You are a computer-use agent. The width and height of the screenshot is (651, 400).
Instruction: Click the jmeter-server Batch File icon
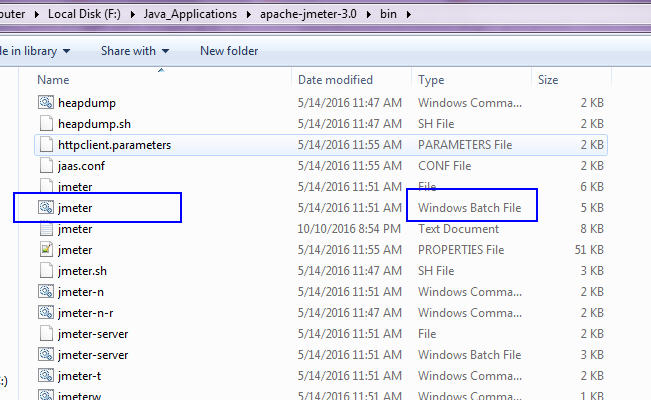[46, 354]
